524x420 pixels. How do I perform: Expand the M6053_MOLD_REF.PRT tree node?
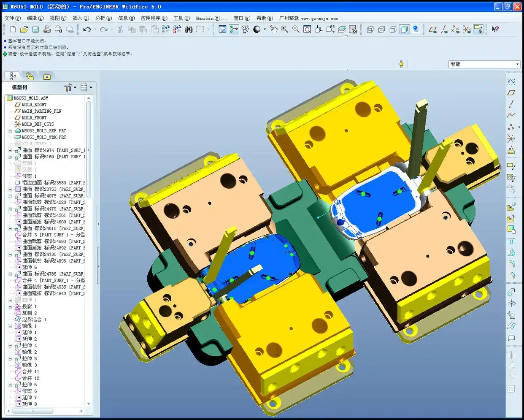pos(10,131)
